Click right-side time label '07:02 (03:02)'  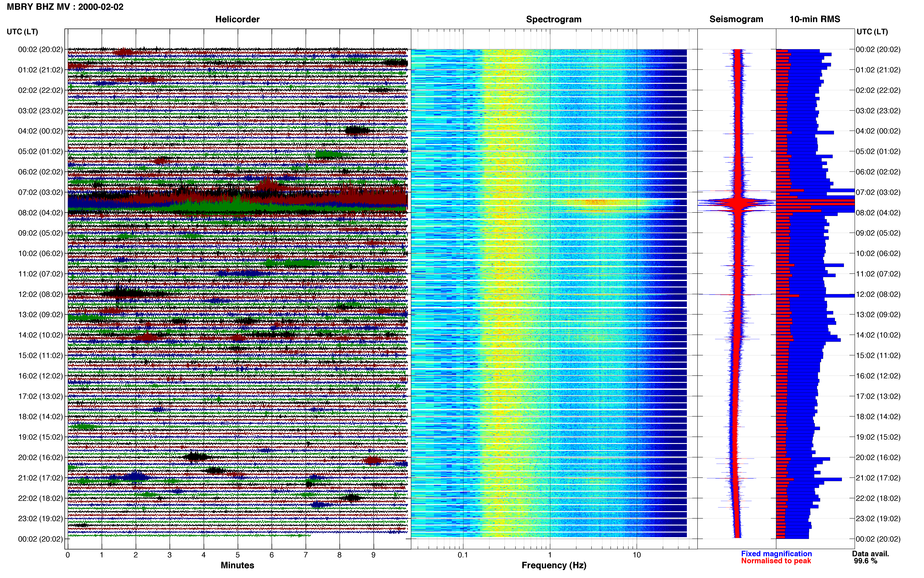pos(878,192)
